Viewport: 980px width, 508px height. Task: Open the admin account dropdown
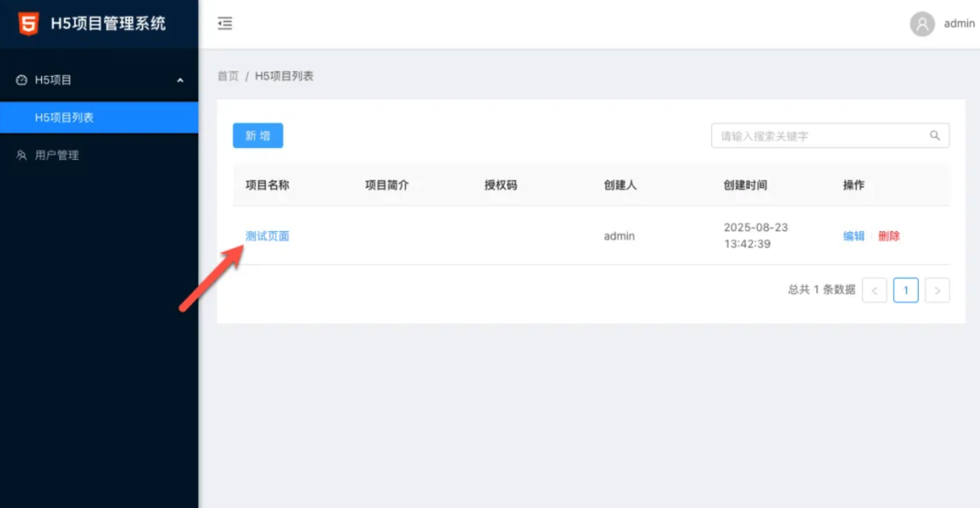(959, 24)
